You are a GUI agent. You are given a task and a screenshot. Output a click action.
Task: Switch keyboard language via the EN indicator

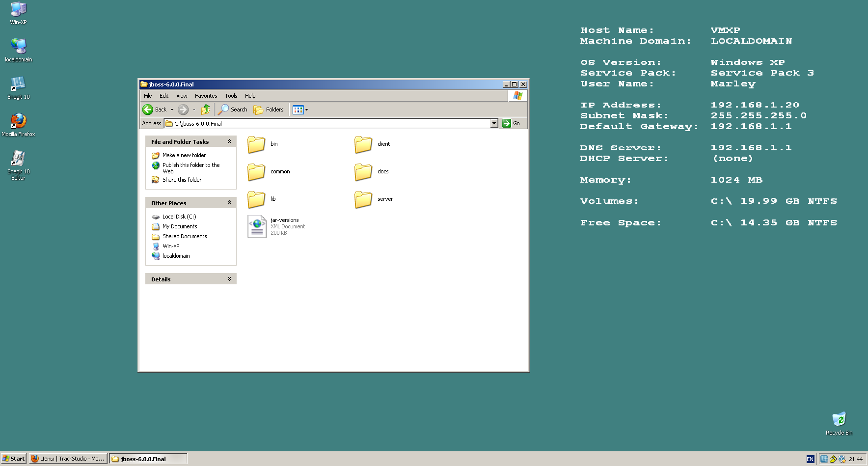pyautogui.click(x=810, y=459)
